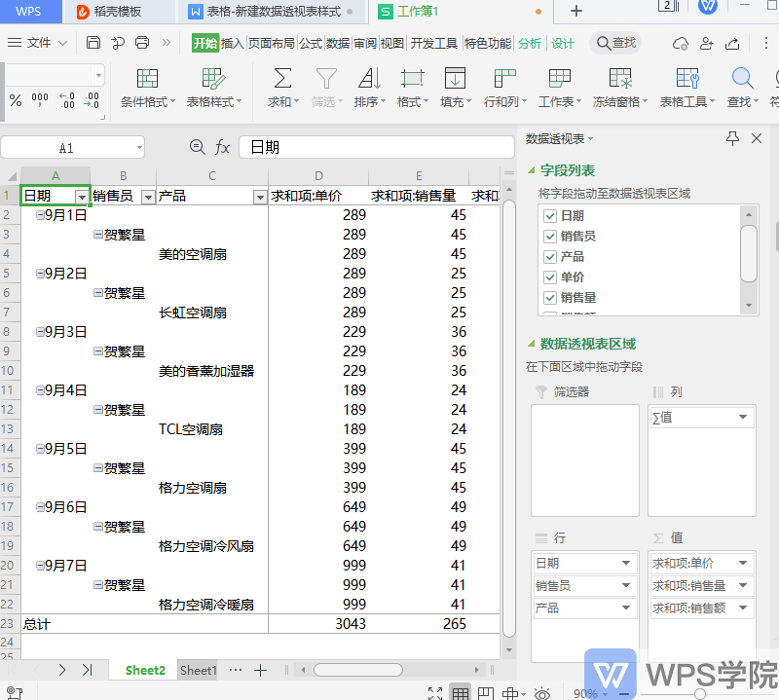Screen dimensions: 779x700
Task: Add a new sheet with plus icon
Action: 260,670
